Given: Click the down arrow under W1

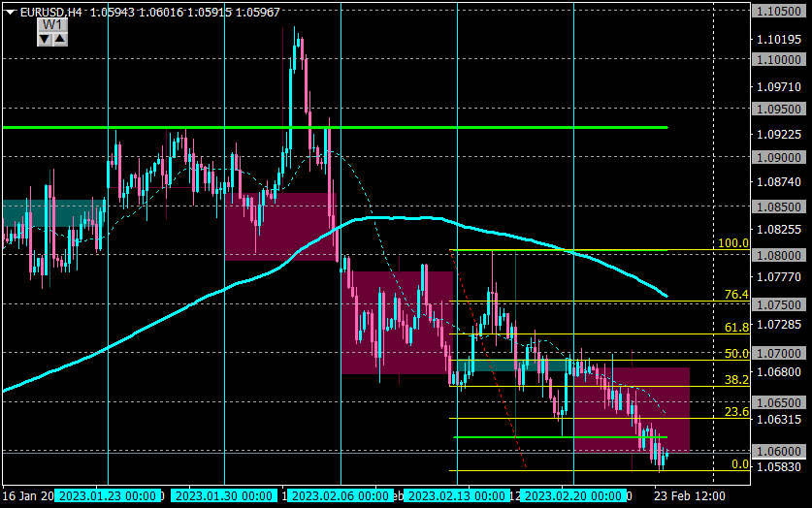Looking at the screenshot, I should (x=45, y=39).
